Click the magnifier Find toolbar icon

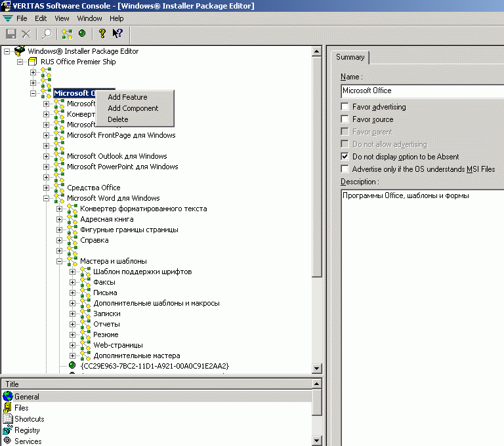[47, 33]
